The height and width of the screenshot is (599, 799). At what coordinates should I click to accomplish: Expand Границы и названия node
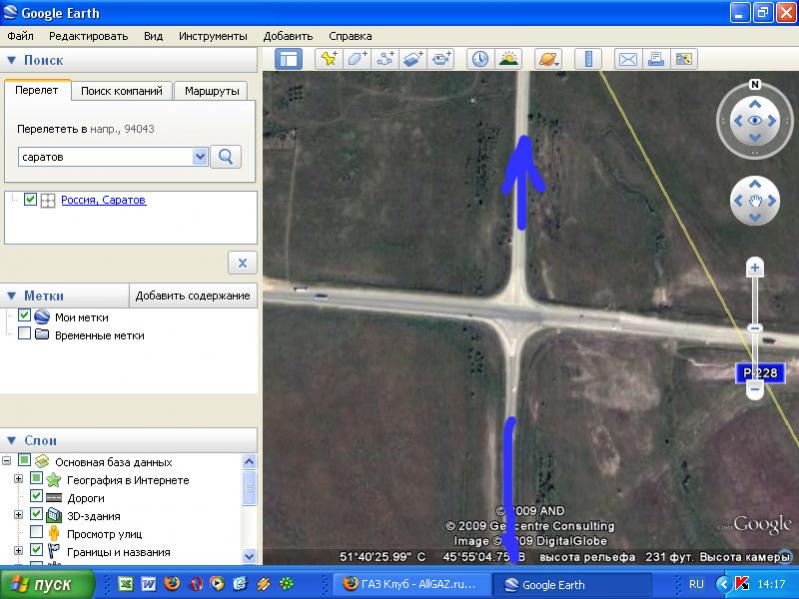click(x=18, y=551)
